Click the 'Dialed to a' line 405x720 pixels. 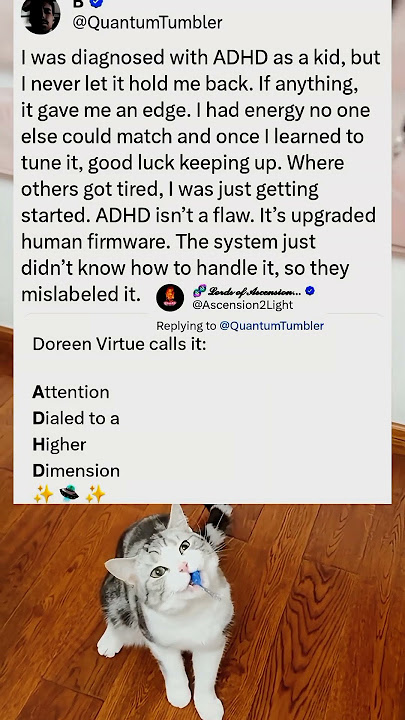coord(76,418)
